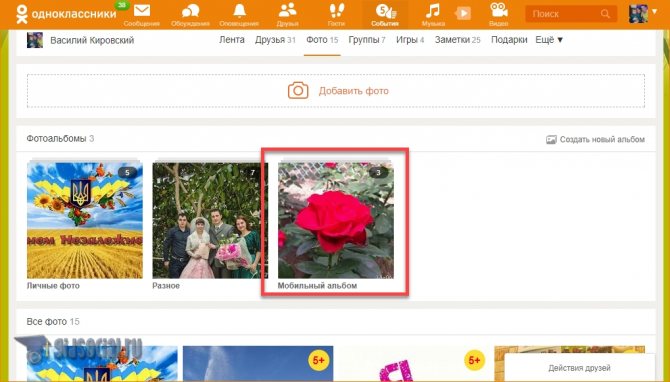
Task: Click the Все фото 15 heading
Action: click(x=53, y=322)
